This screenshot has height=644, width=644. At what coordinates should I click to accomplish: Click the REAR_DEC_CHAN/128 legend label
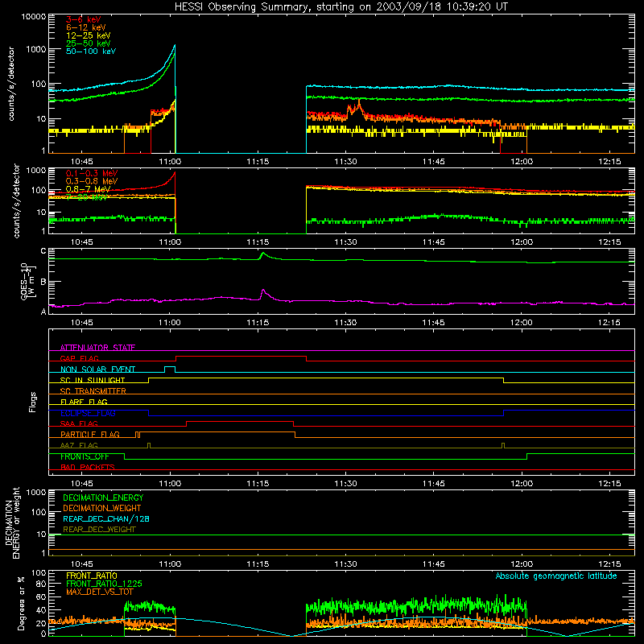[106, 518]
